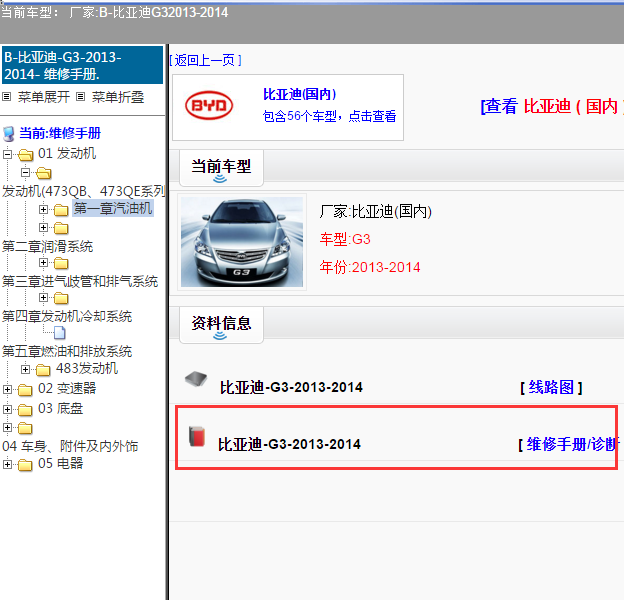Click the 查看 比亚迪（国内 header link
Image resolution: width=624 pixels, height=600 pixels.
click(x=552, y=106)
